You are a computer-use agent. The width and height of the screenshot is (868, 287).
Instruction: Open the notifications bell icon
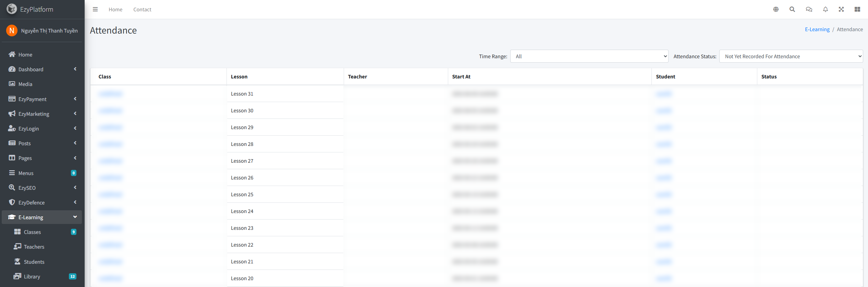[x=825, y=9]
